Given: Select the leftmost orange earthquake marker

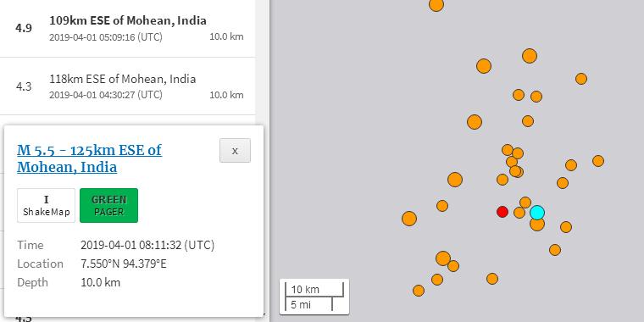Looking at the screenshot, I should pos(409,219).
